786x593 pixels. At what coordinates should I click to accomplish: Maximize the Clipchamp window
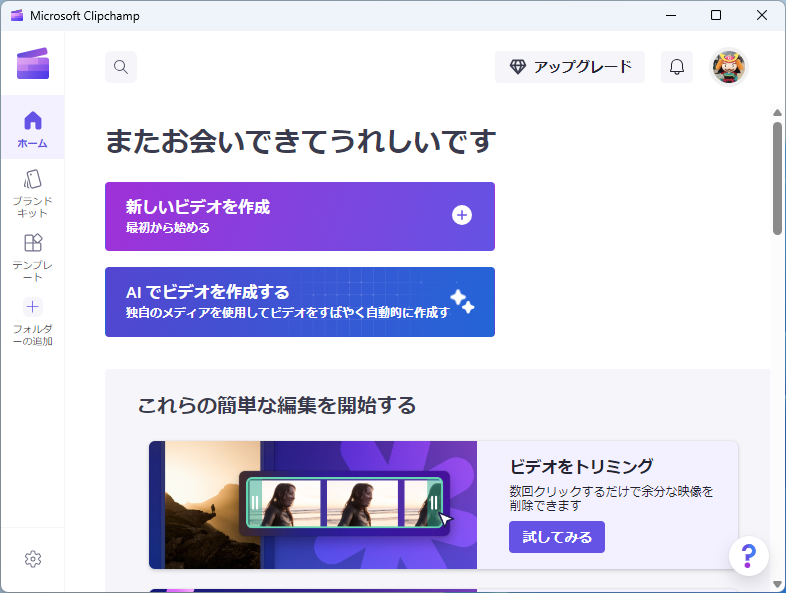[716, 16]
